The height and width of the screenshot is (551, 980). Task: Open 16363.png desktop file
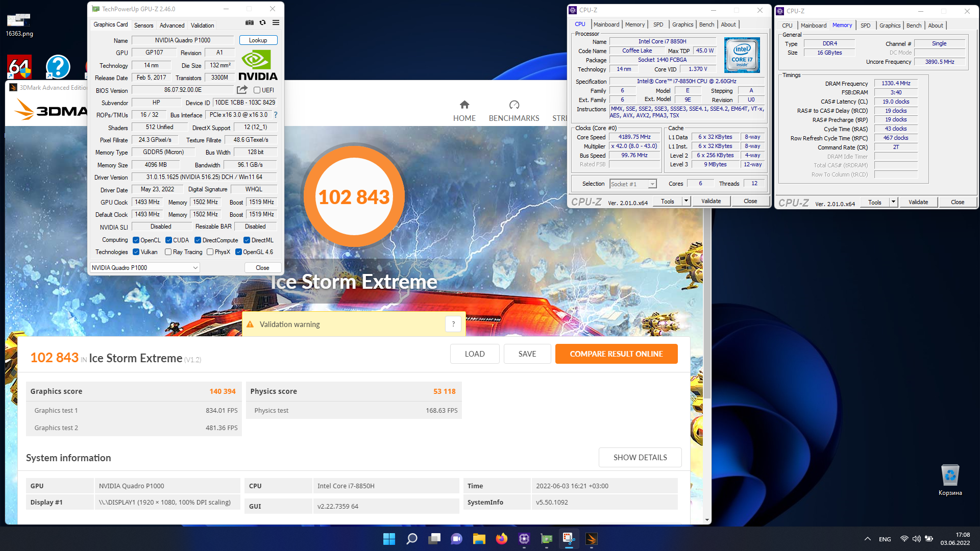pos(19,25)
